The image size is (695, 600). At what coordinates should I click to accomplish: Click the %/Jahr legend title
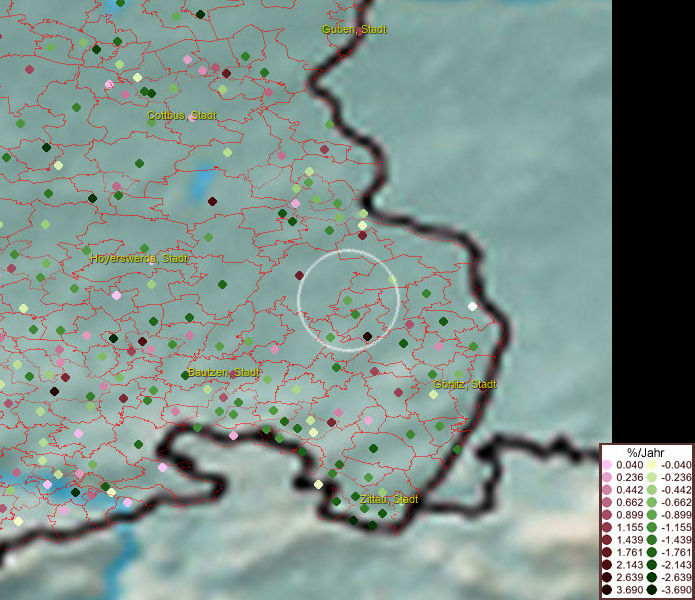coord(645,453)
